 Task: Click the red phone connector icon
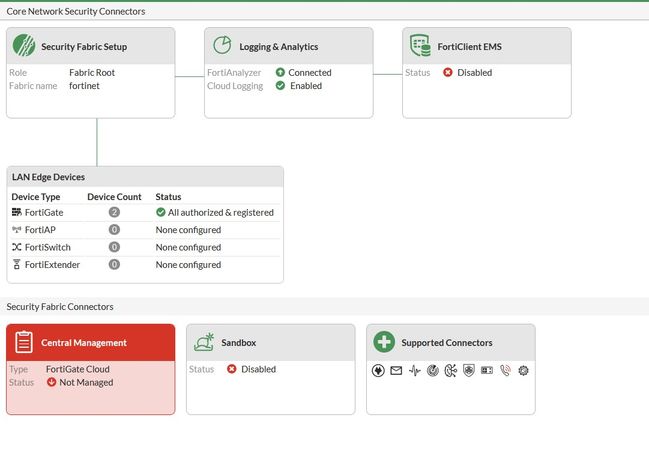coord(505,370)
